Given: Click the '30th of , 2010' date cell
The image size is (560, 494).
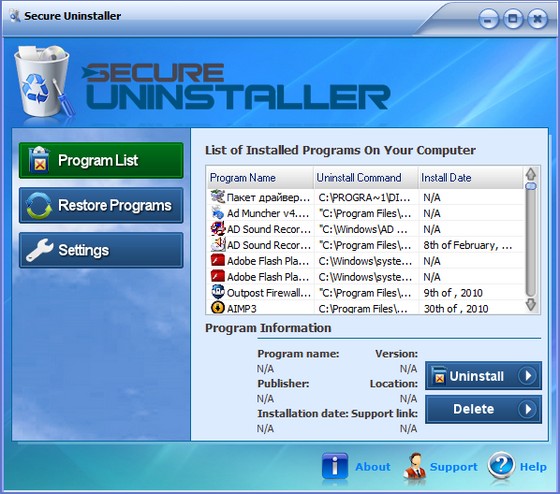Looking at the screenshot, I should (x=456, y=309).
